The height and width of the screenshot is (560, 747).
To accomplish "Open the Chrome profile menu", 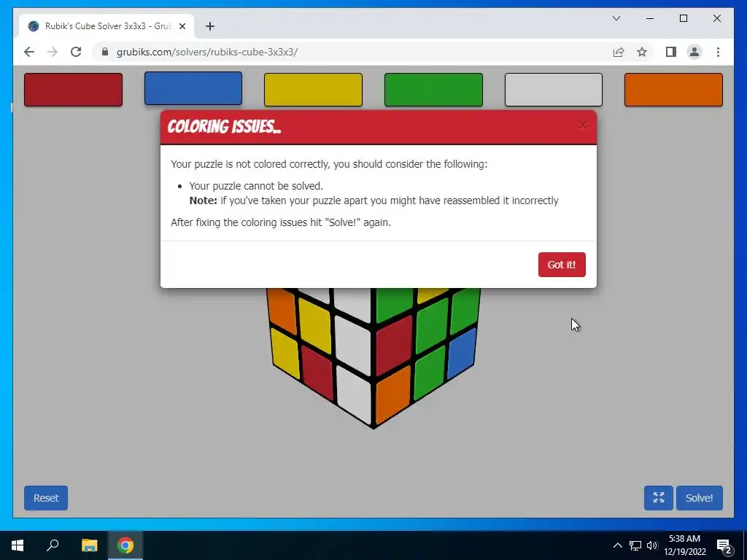I will (694, 52).
